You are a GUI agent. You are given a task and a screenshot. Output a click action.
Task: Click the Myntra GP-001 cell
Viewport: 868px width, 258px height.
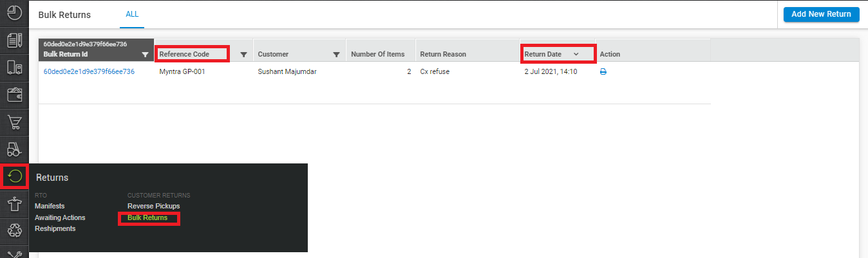tap(182, 71)
